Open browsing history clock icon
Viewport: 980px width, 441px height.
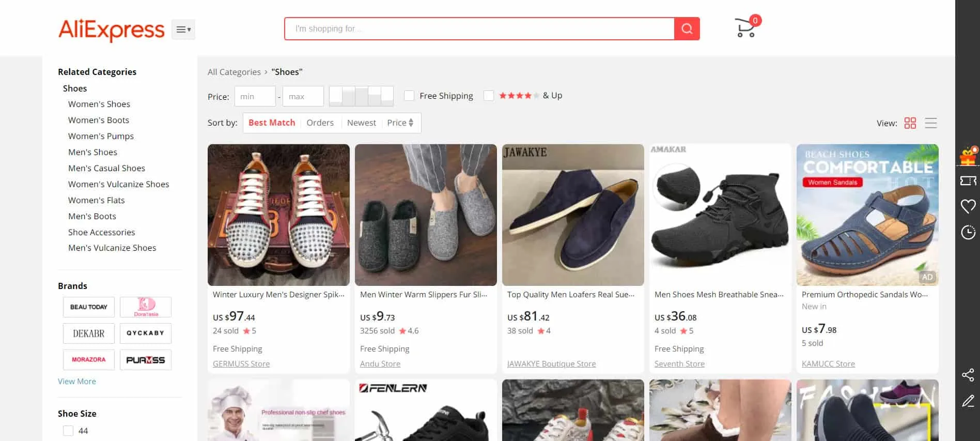click(x=968, y=232)
